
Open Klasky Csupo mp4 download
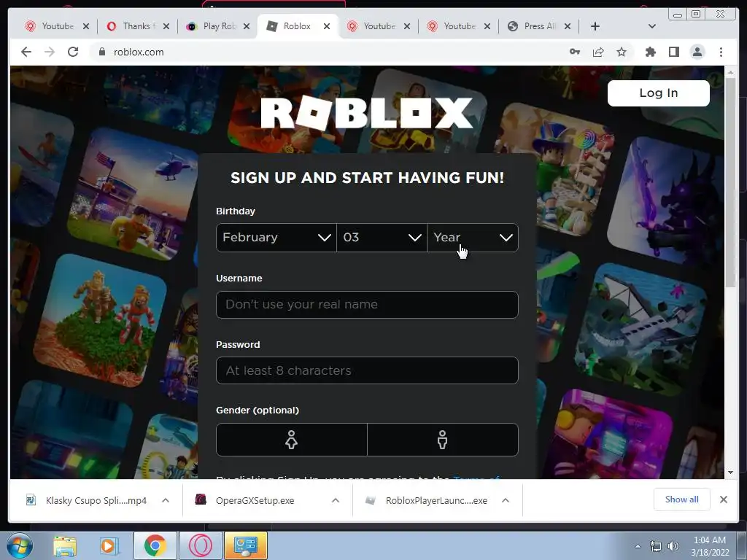[86, 500]
